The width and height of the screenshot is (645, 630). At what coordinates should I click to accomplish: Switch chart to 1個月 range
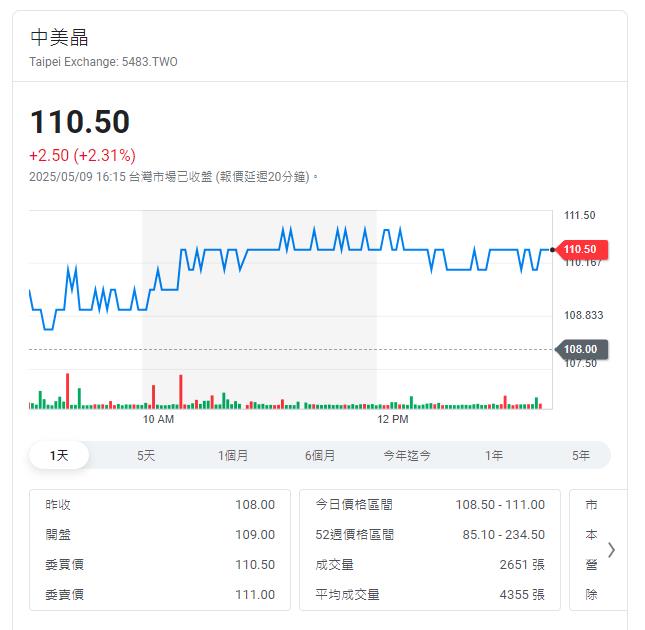pos(233,455)
